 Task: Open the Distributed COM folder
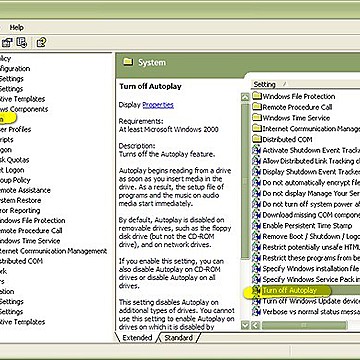point(282,140)
